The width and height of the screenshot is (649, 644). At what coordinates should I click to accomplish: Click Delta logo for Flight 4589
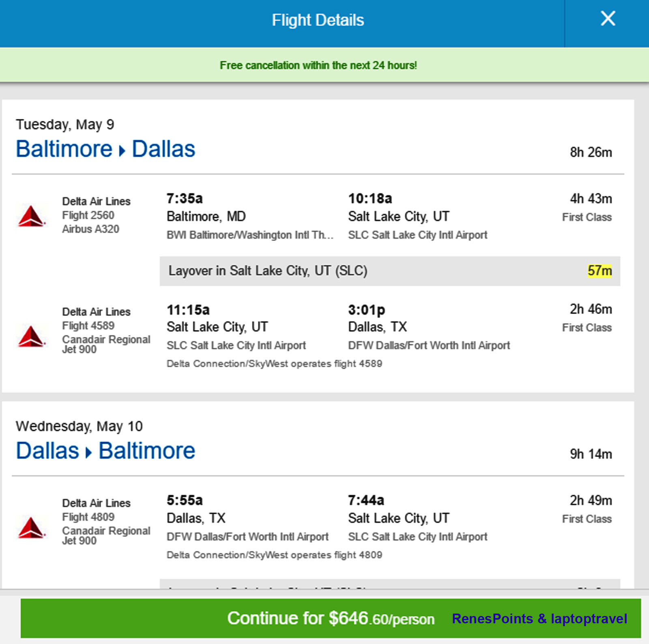[31, 336]
